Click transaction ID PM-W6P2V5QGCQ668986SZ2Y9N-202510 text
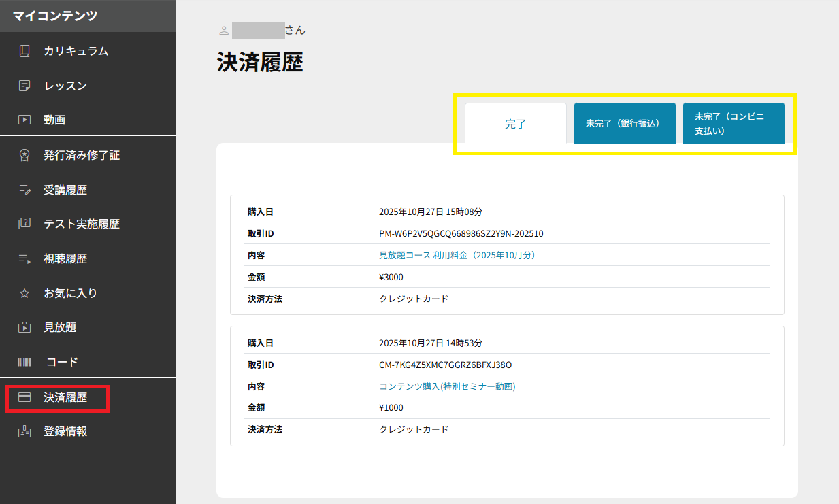 coord(461,233)
